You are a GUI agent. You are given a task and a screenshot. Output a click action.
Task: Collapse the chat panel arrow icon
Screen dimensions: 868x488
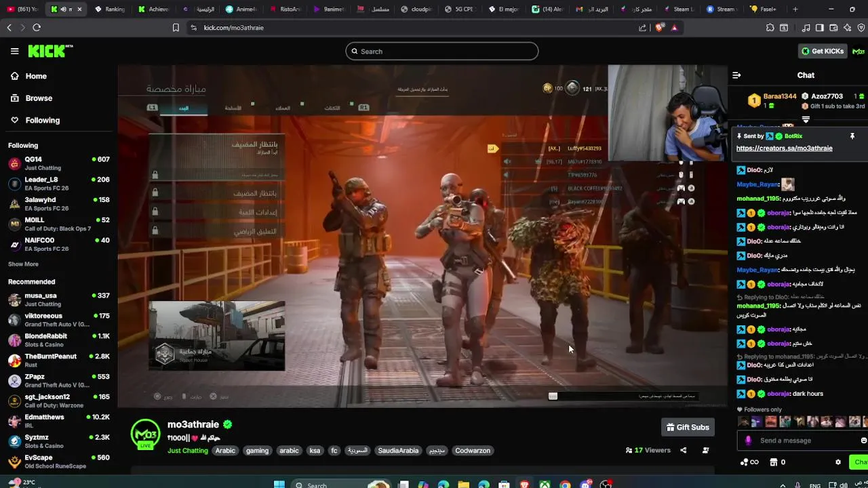coord(736,75)
